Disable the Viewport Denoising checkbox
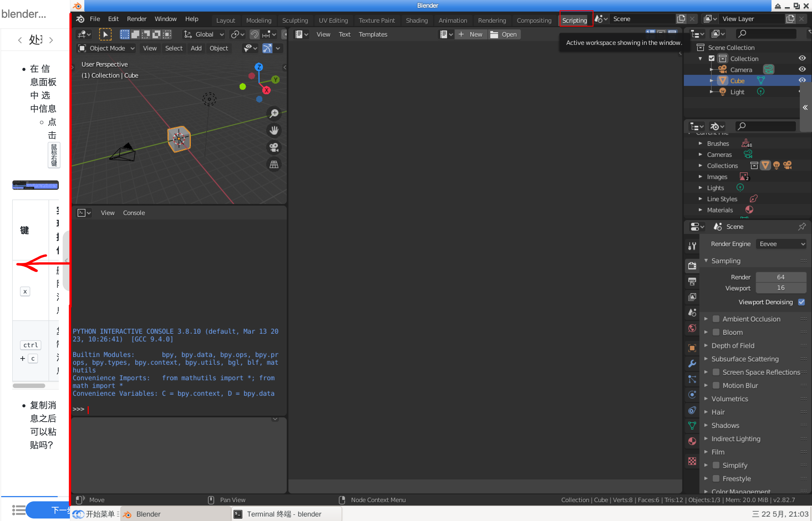812x521 pixels. [x=801, y=302]
